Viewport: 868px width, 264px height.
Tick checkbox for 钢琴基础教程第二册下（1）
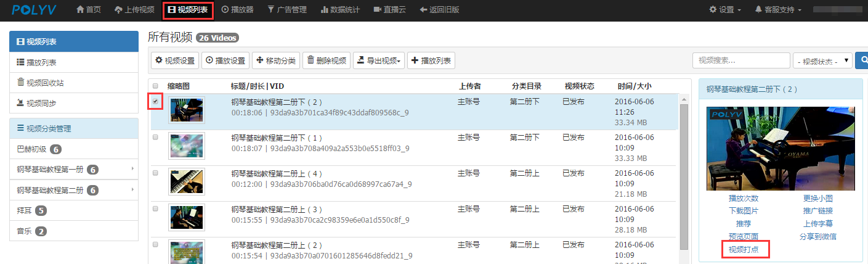(x=155, y=137)
